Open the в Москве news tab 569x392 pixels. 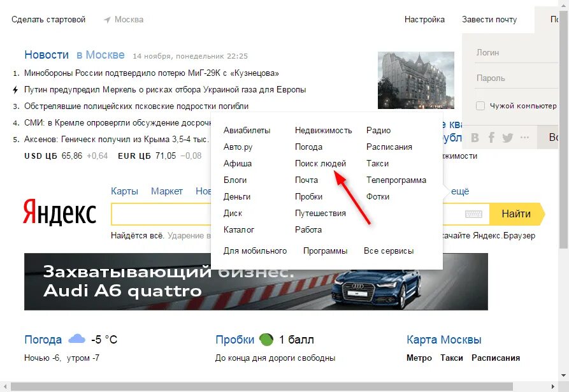pos(101,55)
